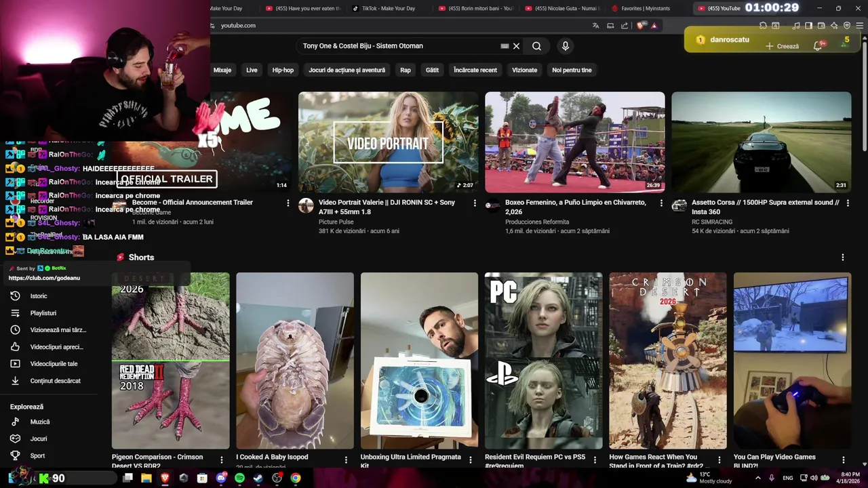Select the Rap filter chip

406,70
